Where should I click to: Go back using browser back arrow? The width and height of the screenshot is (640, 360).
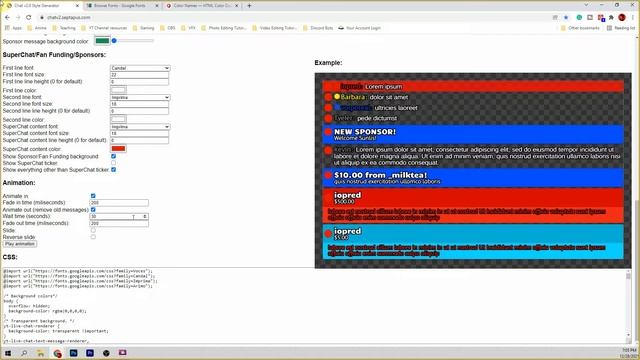pyautogui.click(x=7, y=18)
